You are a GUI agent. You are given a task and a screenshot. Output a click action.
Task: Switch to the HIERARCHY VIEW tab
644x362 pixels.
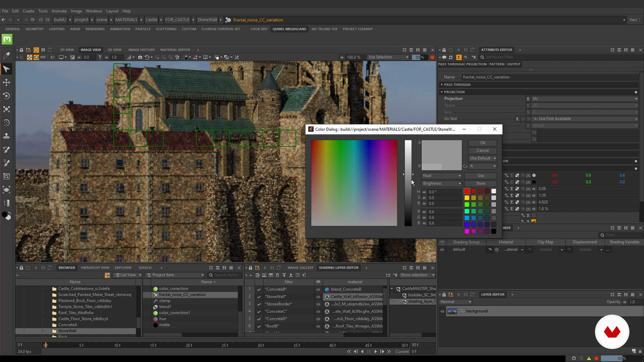coord(95,268)
